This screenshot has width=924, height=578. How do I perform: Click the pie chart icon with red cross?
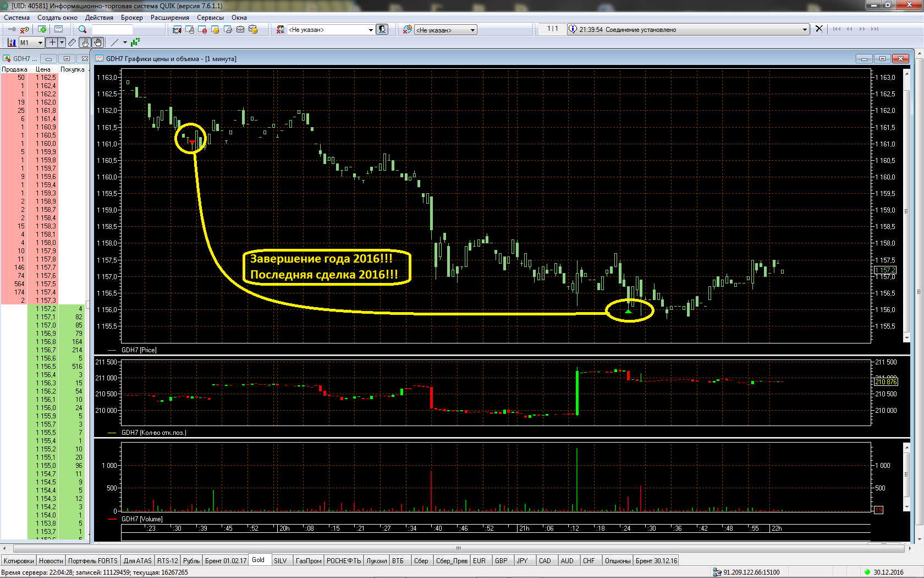407,29
